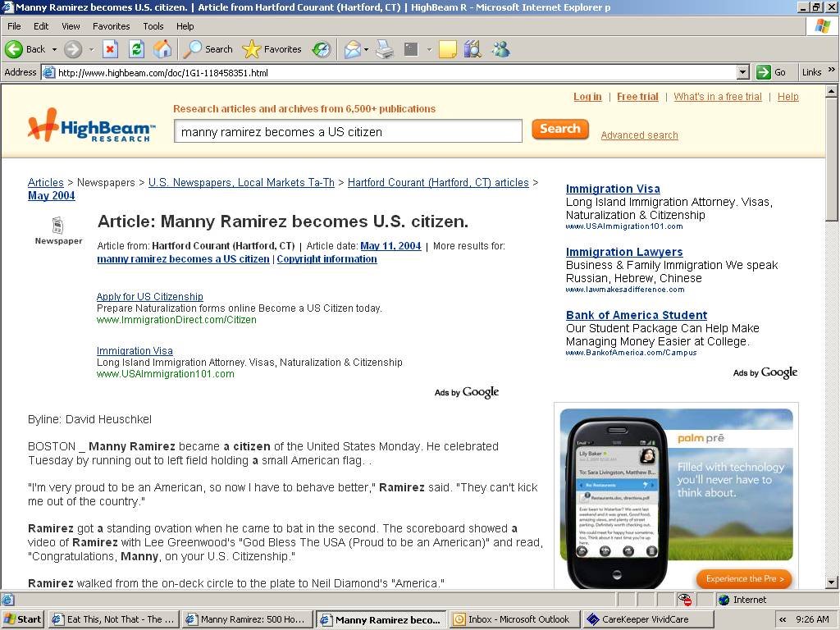Click the Mail envelope icon

[353, 49]
